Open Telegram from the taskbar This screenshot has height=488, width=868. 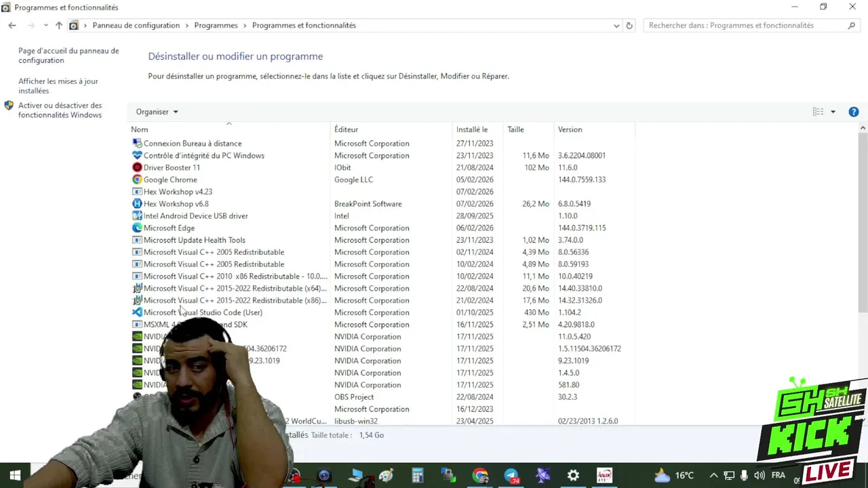coord(511,476)
